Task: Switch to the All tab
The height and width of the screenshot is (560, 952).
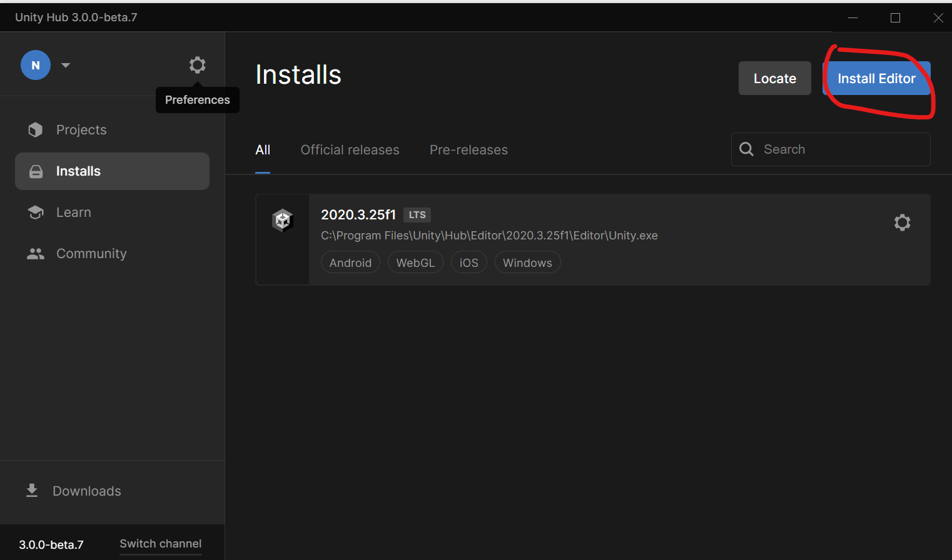Action: point(263,150)
